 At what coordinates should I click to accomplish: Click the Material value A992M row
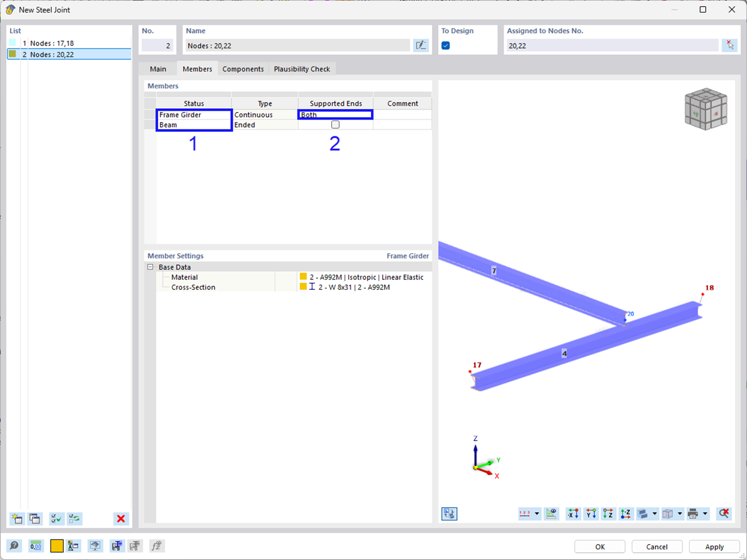pyautogui.click(x=366, y=277)
